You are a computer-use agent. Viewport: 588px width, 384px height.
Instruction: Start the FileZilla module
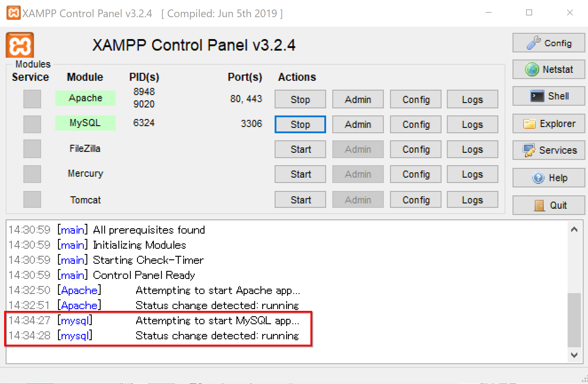300,149
